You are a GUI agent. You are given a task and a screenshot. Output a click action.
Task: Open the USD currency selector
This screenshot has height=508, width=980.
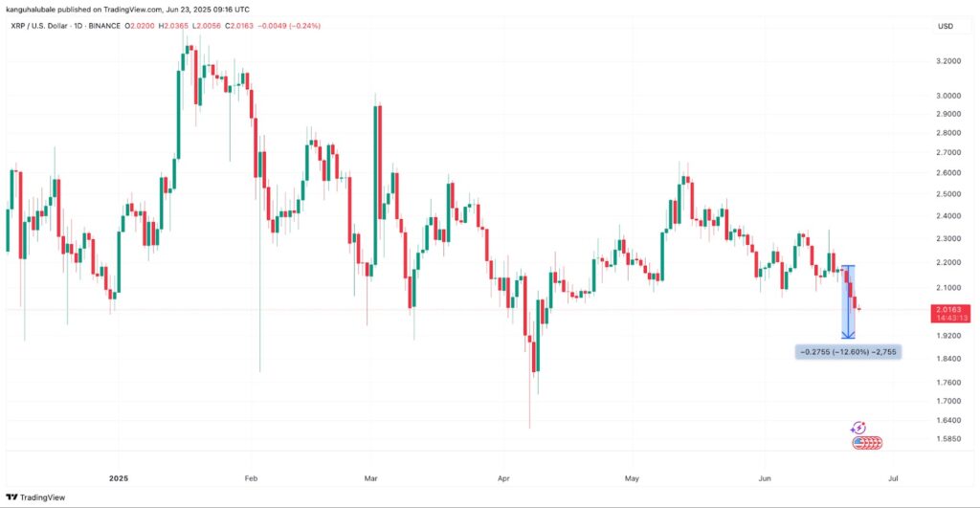945,24
